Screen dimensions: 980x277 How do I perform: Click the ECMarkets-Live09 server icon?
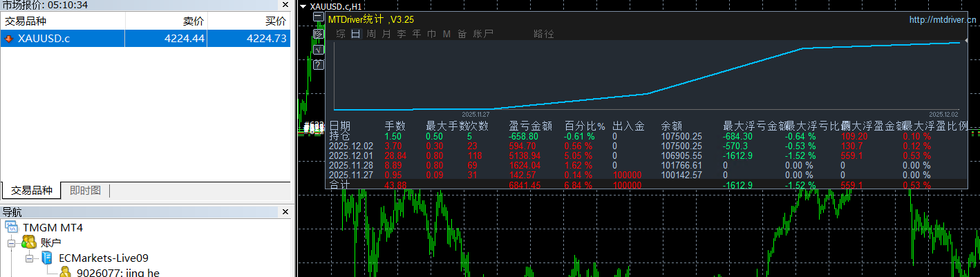pos(47,258)
